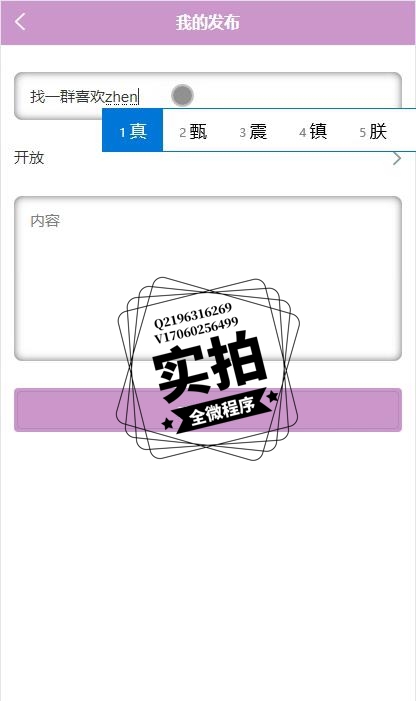Select IME candidate 2 甄

pos(193,131)
